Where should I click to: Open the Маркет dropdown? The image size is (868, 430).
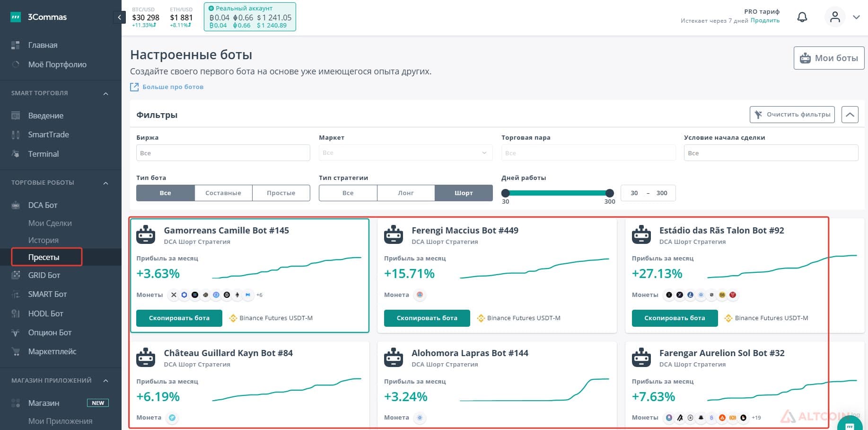point(406,153)
